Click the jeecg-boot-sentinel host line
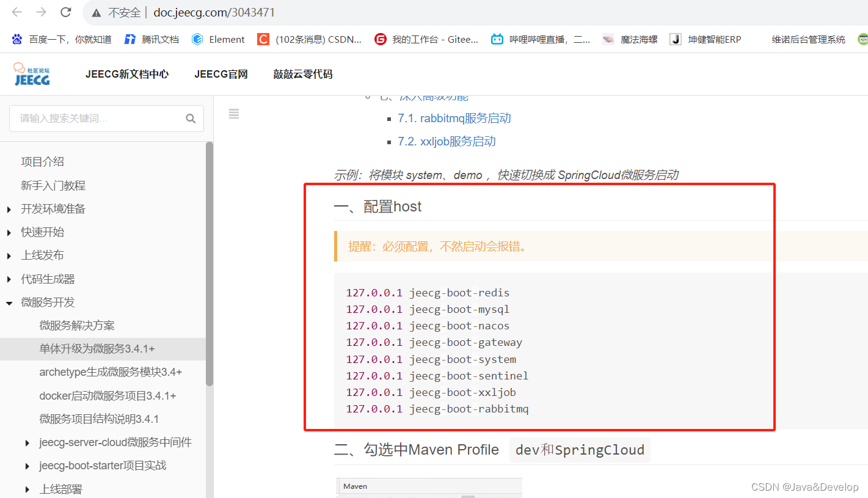Viewport: 868px width, 498px height. 437,376
